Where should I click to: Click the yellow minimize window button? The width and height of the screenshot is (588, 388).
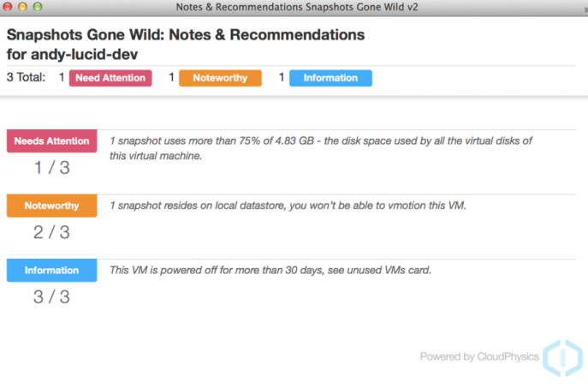tap(22, 6)
